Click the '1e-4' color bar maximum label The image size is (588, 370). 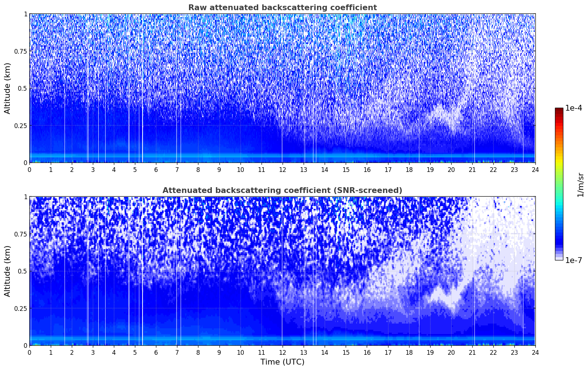[x=573, y=108]
